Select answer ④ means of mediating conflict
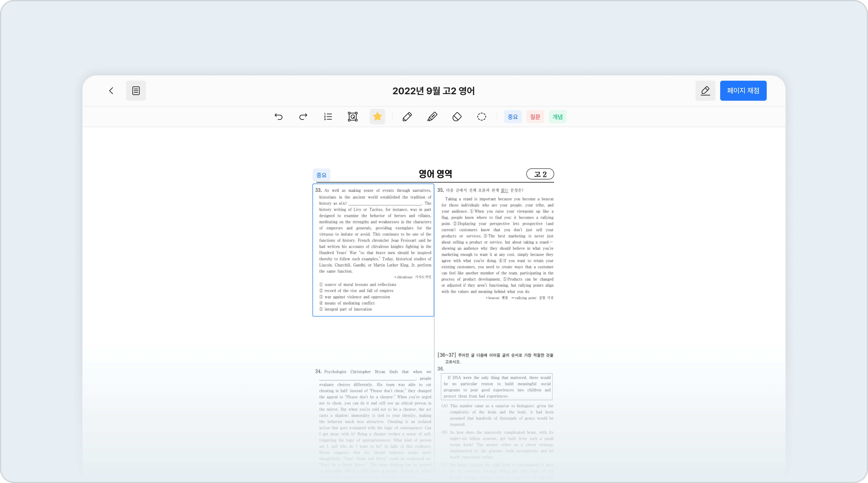This screenshot has width=868, height=483. pos(347,303)
